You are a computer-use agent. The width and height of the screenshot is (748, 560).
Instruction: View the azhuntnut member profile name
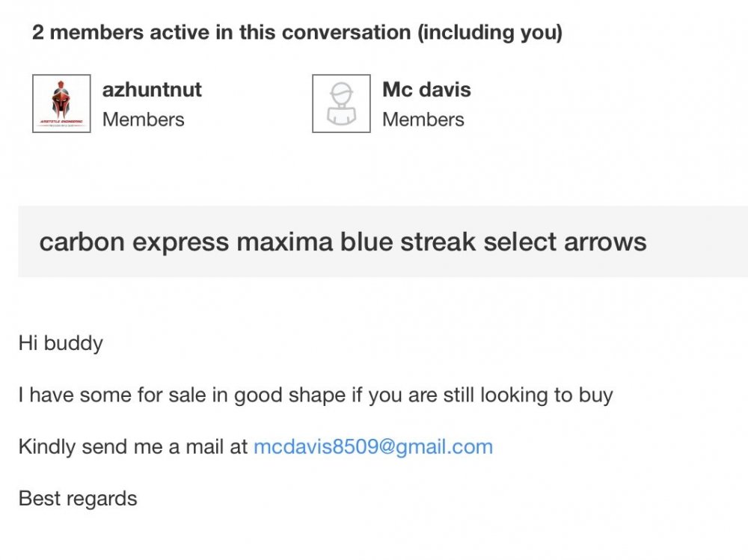(152, 90)
